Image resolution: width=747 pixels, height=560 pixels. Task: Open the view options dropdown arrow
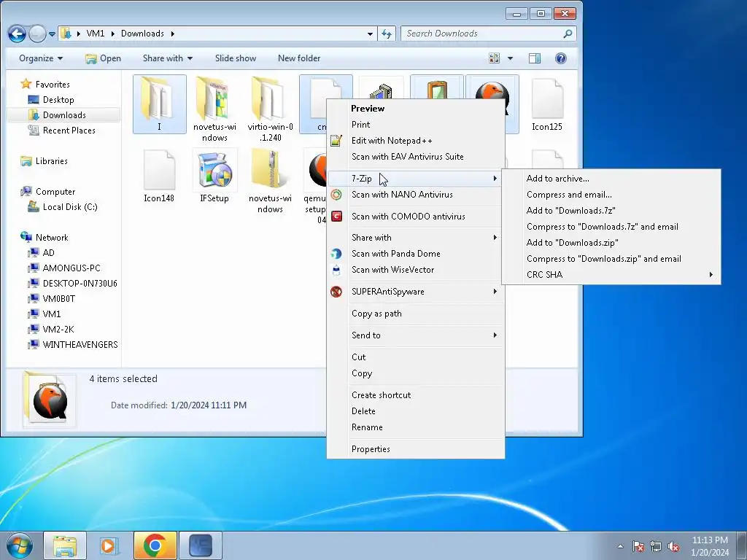pyautogui.click(x=510, y=58)
